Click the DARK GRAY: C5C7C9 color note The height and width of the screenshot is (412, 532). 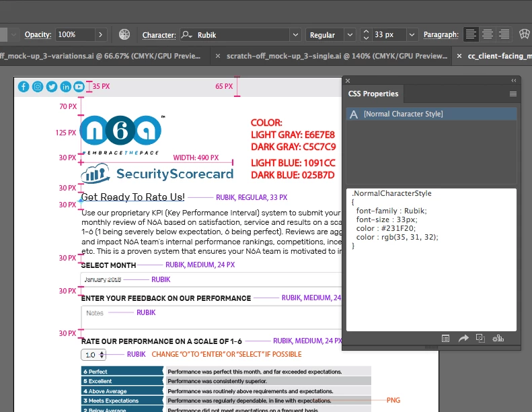click(x=293, y=147)
